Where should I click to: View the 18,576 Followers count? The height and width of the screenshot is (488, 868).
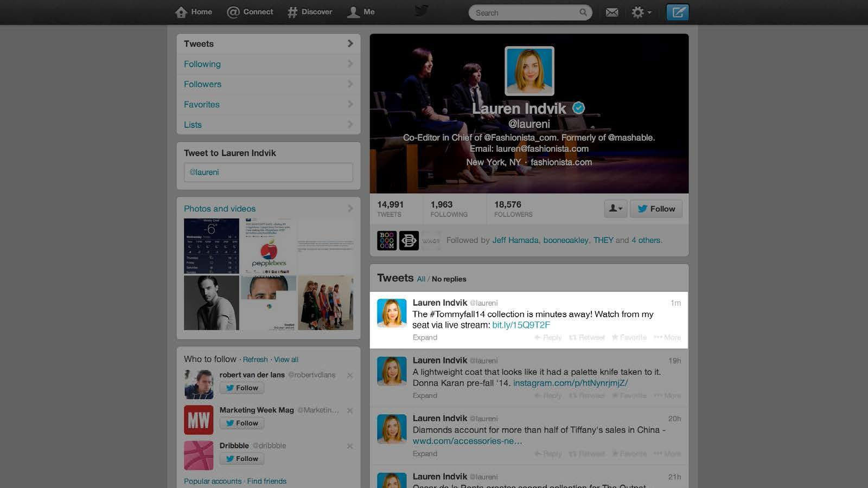coord(513,209)
